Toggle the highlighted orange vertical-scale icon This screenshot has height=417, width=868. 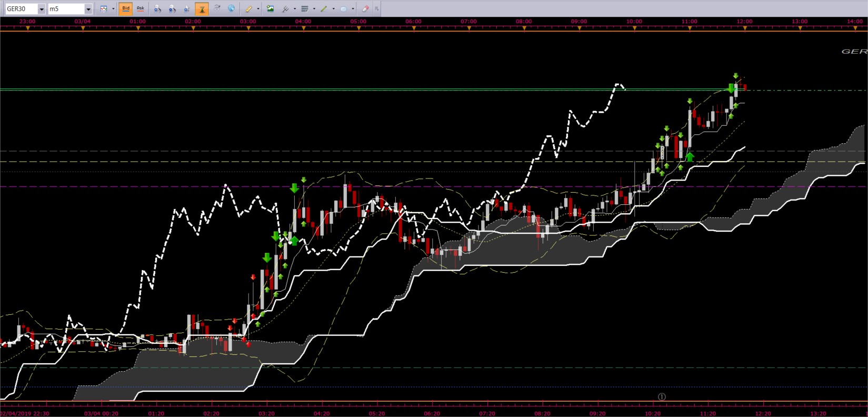coord(202,8)
